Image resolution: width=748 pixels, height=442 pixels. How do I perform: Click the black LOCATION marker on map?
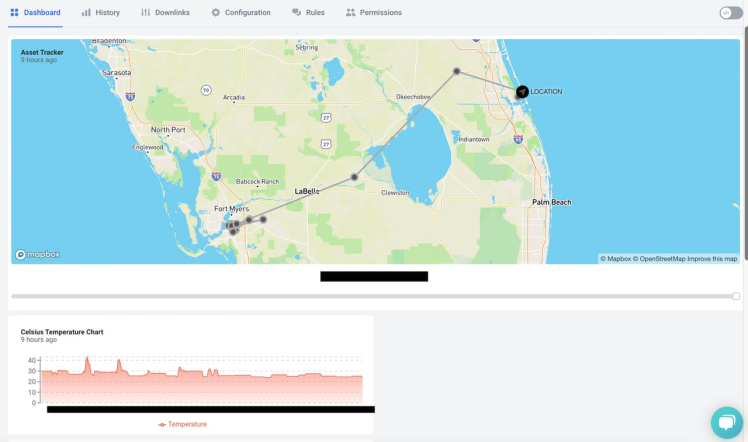tap(522, 92)
